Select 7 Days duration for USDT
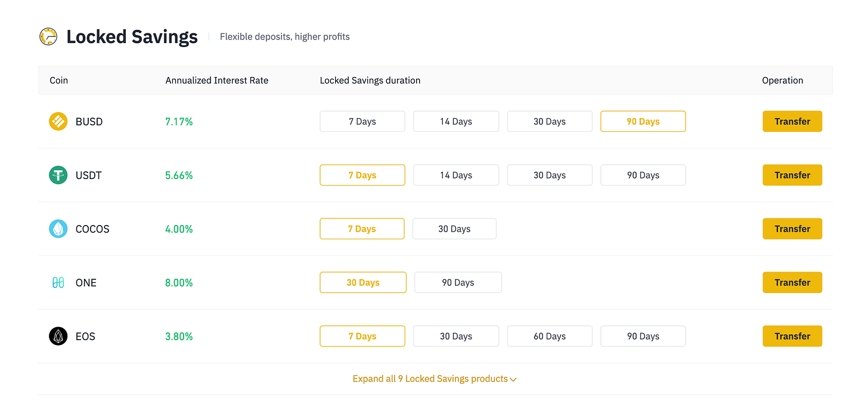Screen dimensions: 868x413 [362, 175]
